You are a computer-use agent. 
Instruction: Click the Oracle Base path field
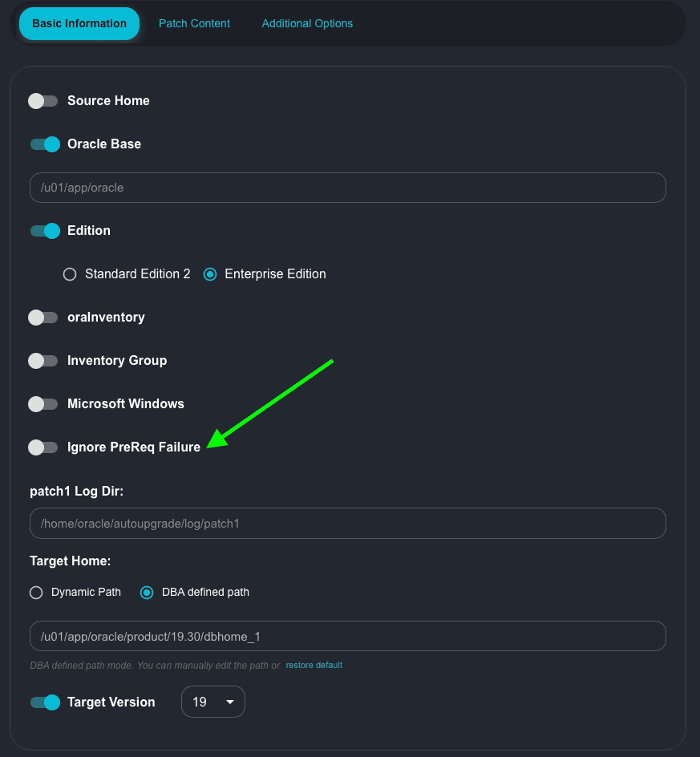point(348,188)
